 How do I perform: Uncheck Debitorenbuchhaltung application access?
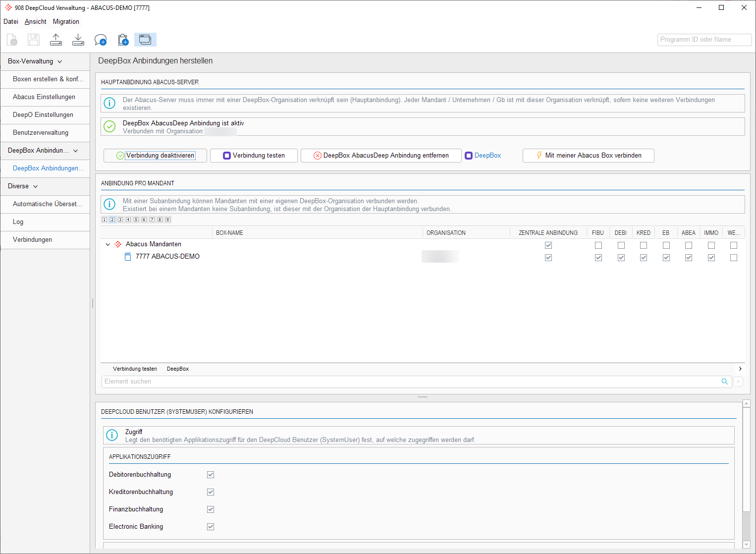pyautogui.click(x=211, y=475)
